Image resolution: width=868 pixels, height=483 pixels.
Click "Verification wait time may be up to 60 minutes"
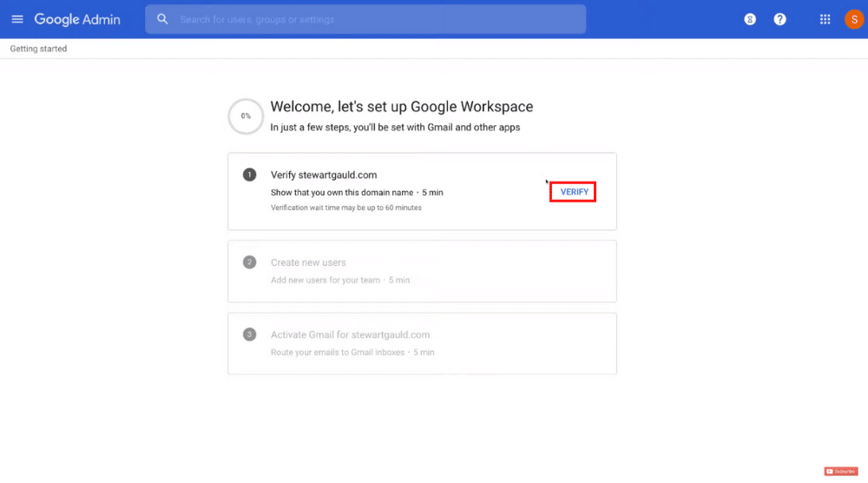[x=346, y=208]
